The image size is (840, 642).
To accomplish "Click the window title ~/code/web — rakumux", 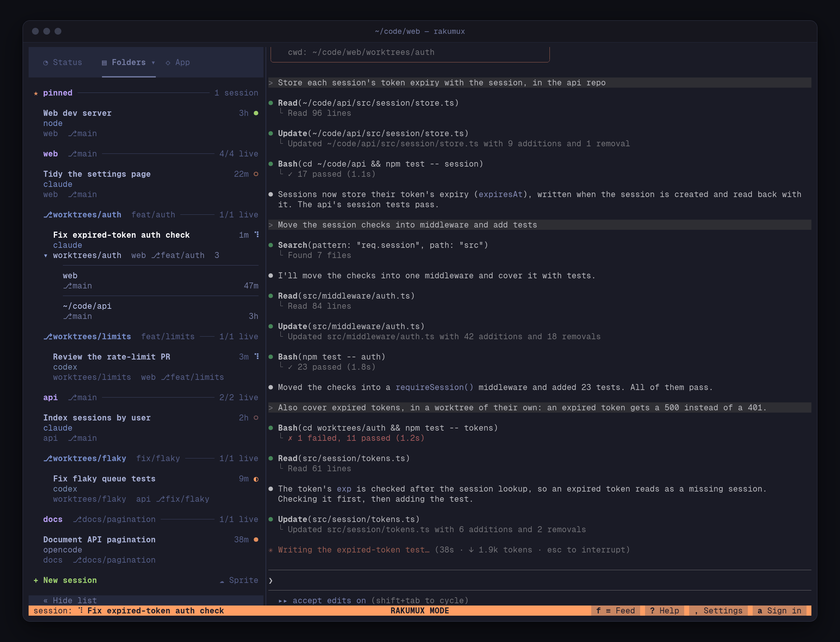I will pyautogui.click(x=420, y=31).
